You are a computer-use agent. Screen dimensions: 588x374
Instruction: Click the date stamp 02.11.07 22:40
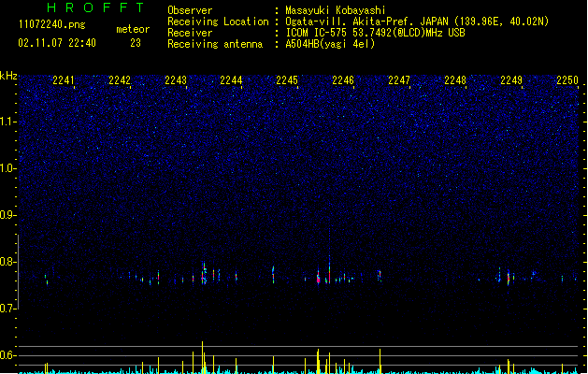(x=57, y=43)
